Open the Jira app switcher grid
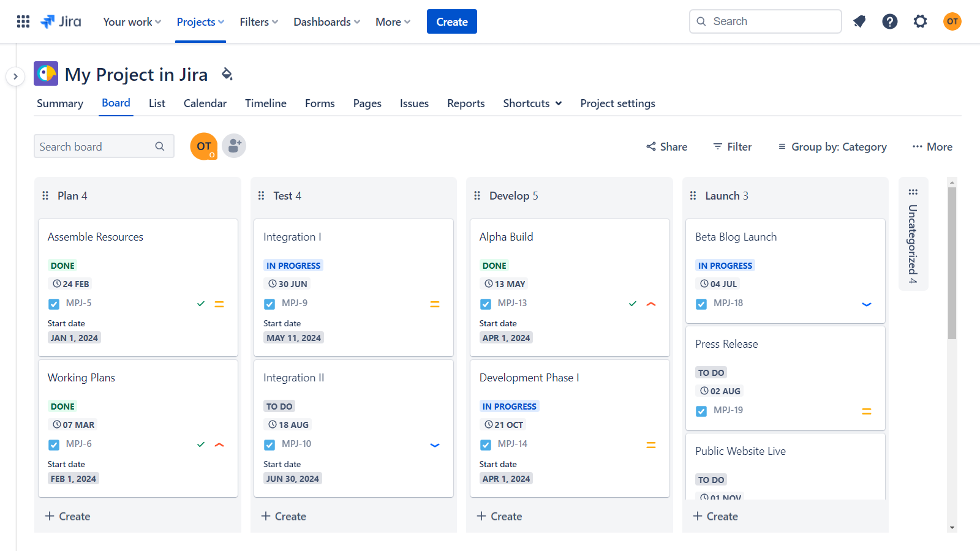 (x=23, y=21)
